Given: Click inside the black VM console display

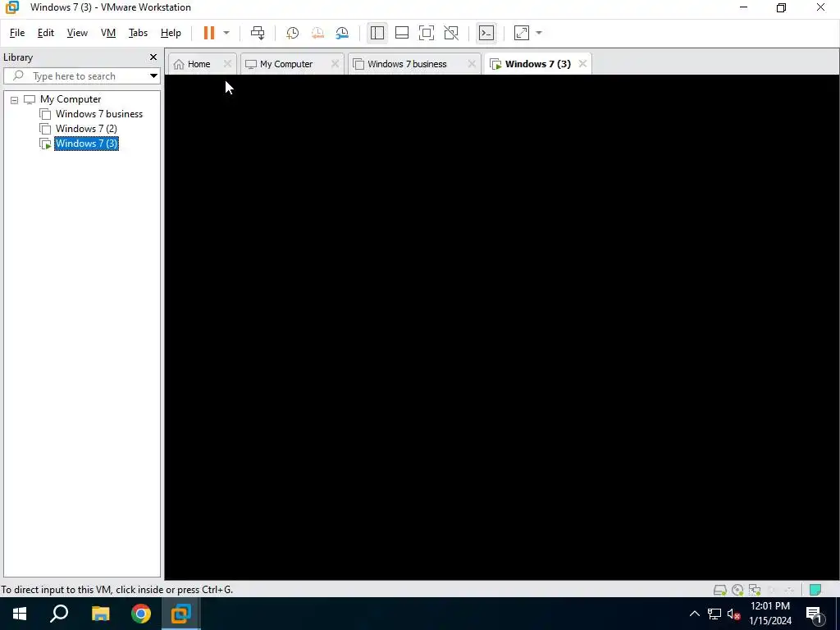Looking at the screenshot, I should click(502, 326).
